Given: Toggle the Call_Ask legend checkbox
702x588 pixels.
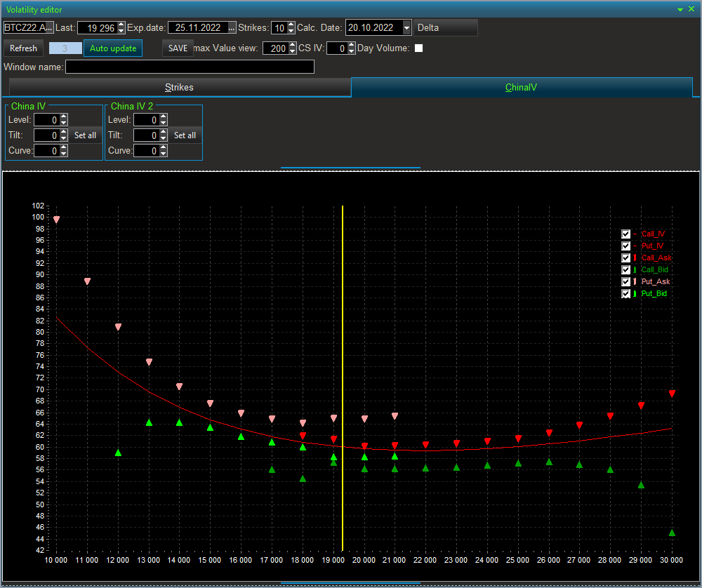Looking at the screenshot, I should (626, 258).
